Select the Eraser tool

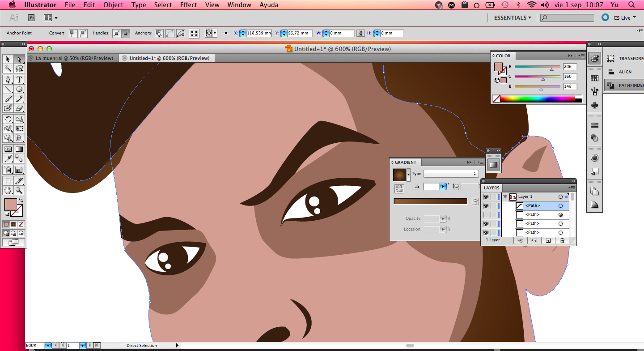[x=19, y=108]
